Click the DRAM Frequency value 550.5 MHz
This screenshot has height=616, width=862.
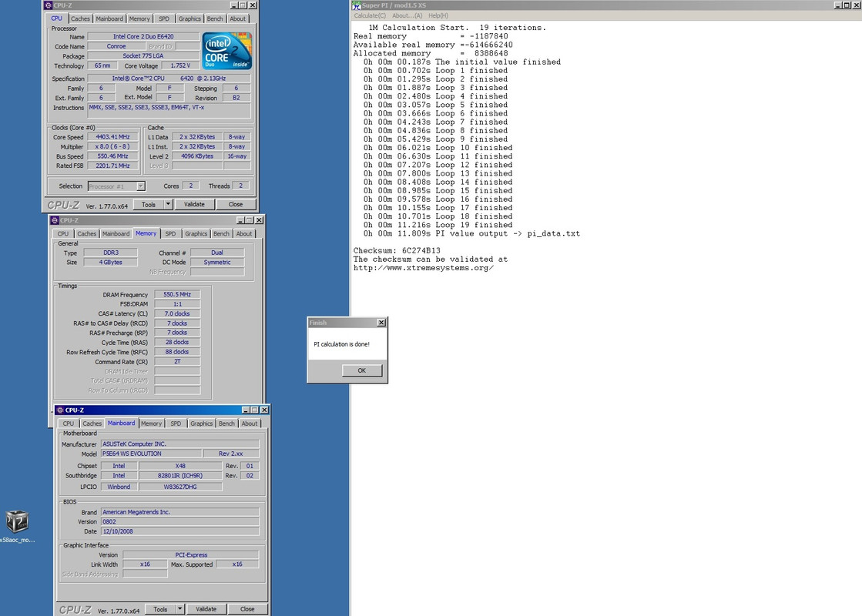[x=177, y=295]
